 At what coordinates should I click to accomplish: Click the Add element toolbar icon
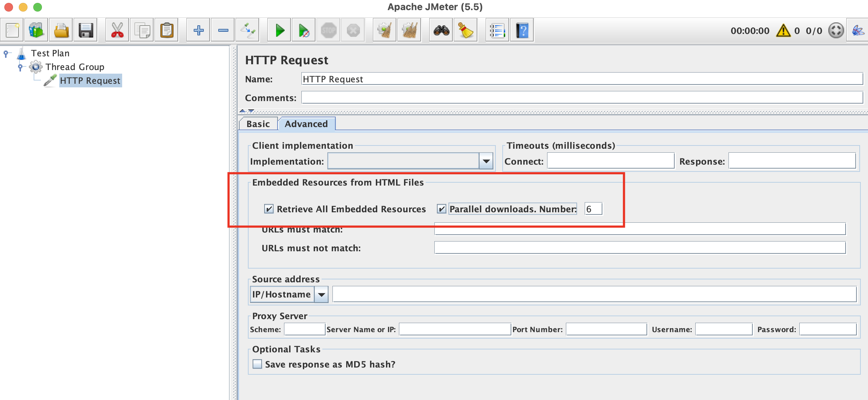198,30
